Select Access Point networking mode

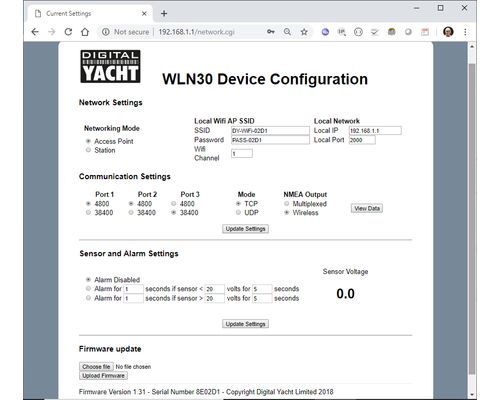coord(88,141)
